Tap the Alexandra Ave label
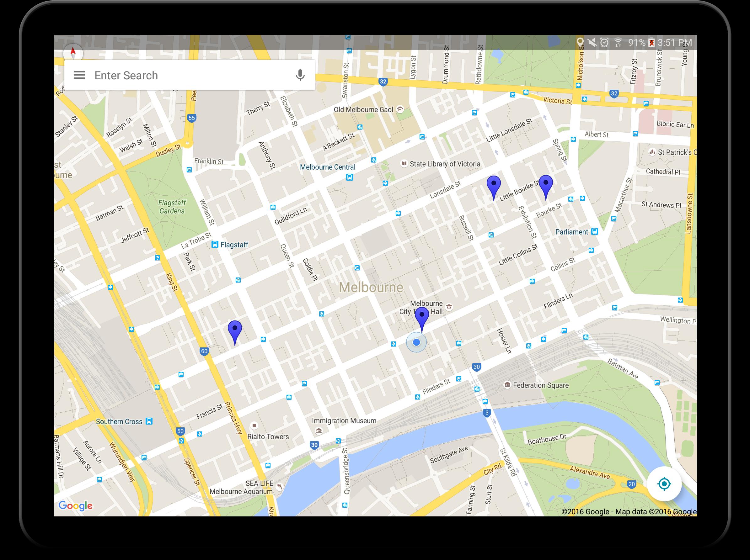Viewport: 750px width, 560px height. click(x=590, y=473)
